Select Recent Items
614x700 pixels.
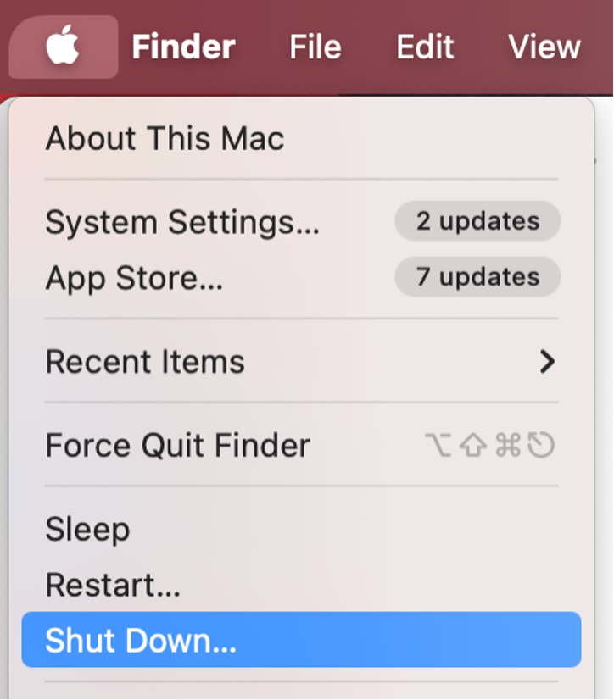[x=144, y=361]
